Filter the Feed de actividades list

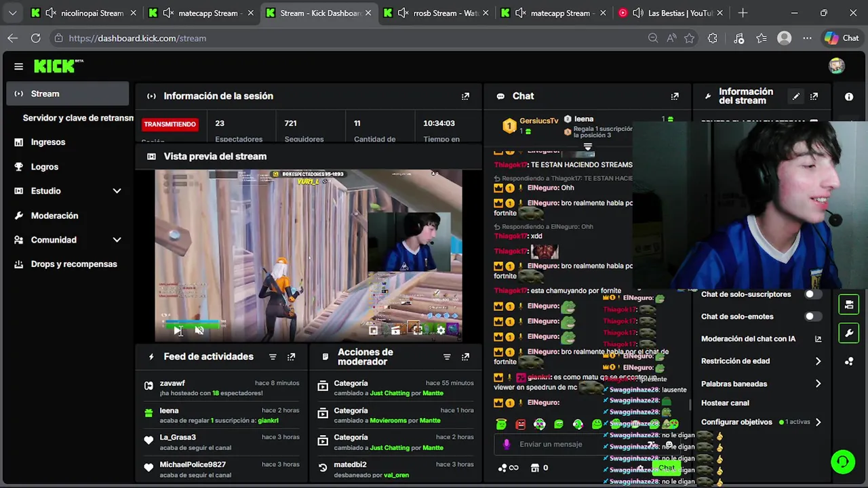tap(273, 357)
